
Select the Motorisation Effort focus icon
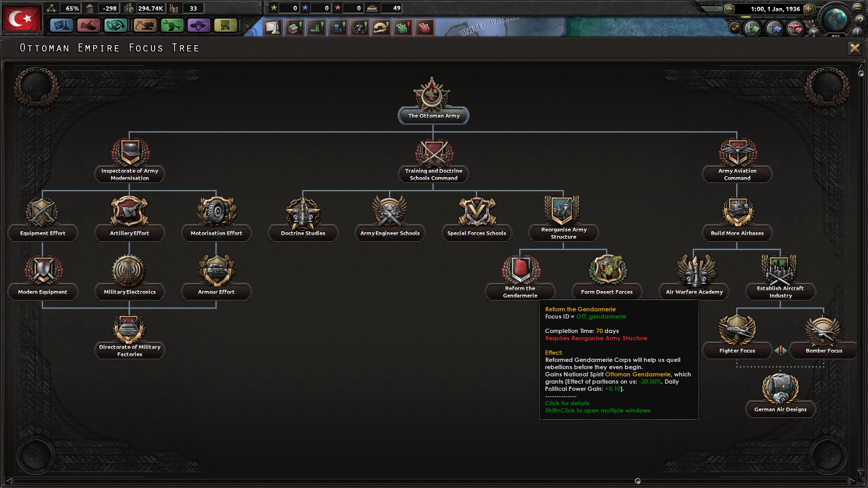tap(217, 211)
